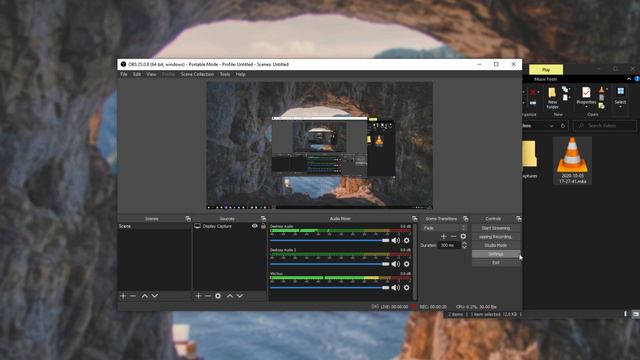This screenshot has width=640, height=360.
Task: Click the Duration value field
Action: tap(449, 245)
